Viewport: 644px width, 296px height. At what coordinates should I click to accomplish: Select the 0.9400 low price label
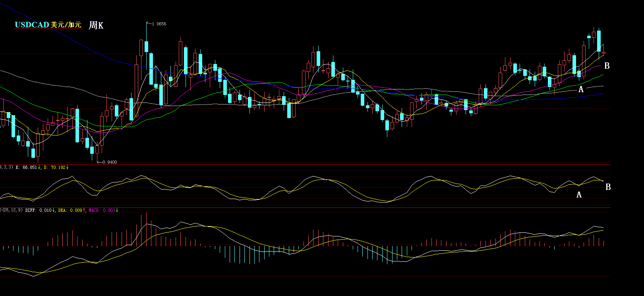[110, 162]
